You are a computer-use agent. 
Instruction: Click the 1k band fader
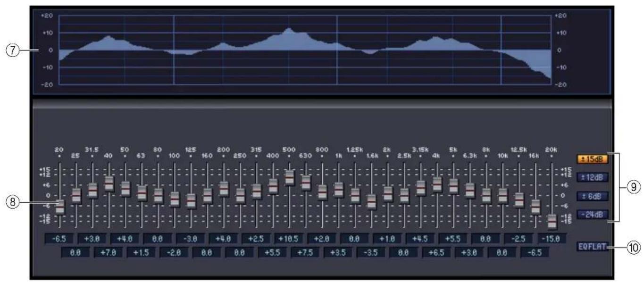tap(338, 189)
